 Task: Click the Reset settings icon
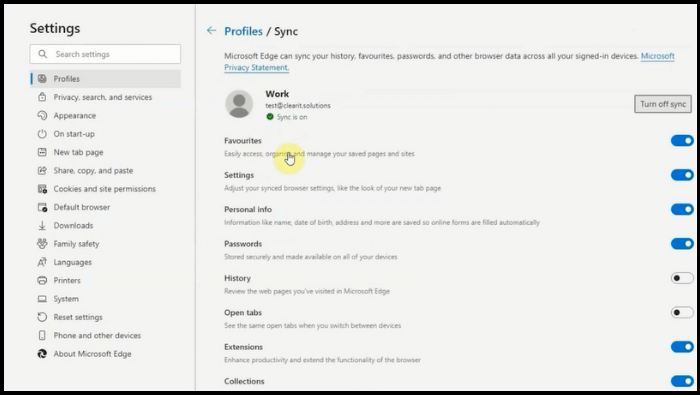pos(42,317)
